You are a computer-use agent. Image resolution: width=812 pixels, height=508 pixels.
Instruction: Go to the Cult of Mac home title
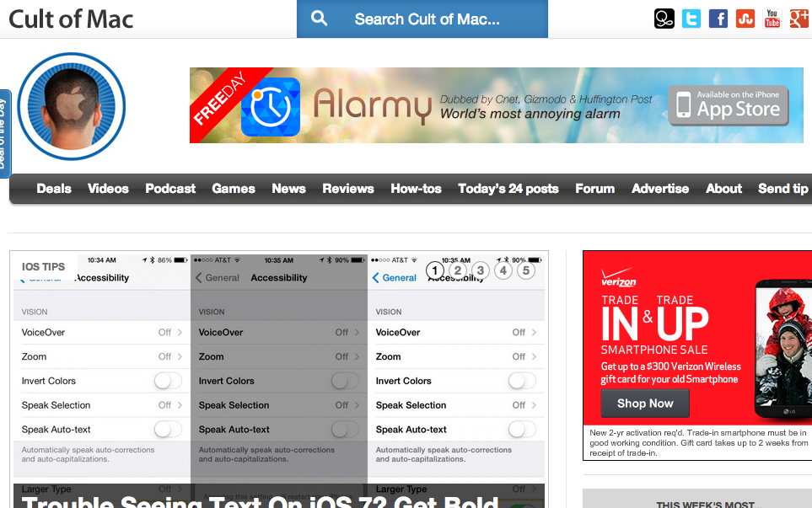(x=71, y=19)
